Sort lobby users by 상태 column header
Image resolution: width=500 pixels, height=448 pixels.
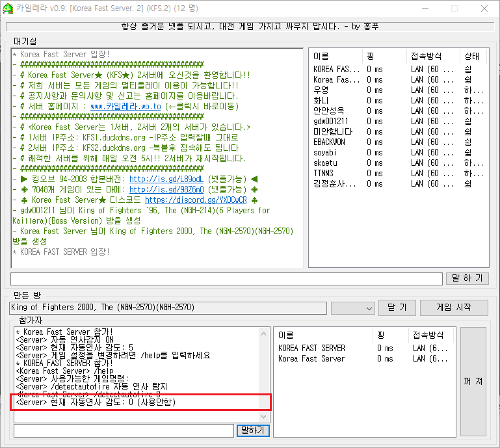tap(473, 57)
